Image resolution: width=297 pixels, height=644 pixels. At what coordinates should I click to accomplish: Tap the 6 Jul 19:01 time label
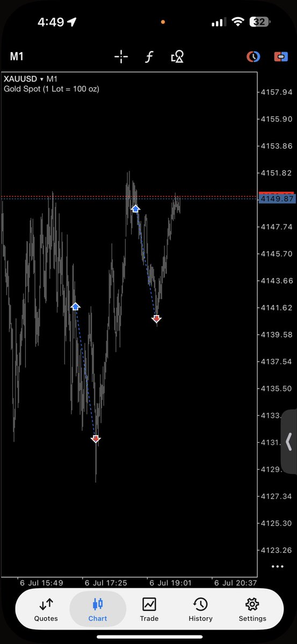(170, 583)
